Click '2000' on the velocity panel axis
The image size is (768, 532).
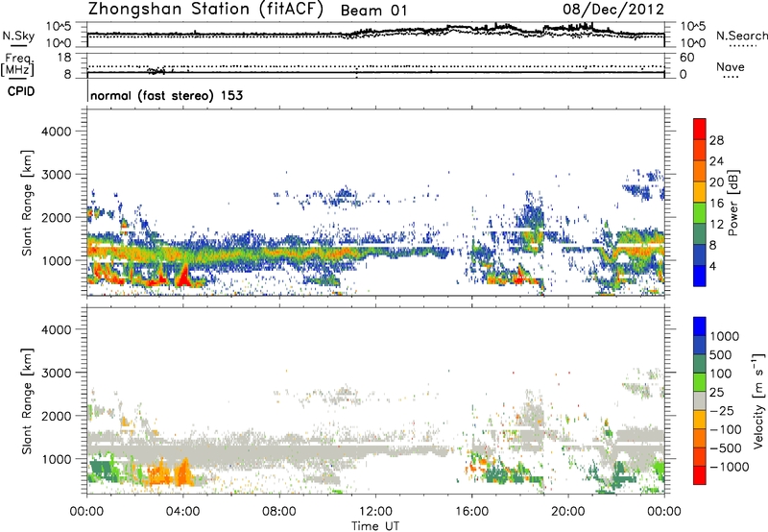click(x=56, y=416)
